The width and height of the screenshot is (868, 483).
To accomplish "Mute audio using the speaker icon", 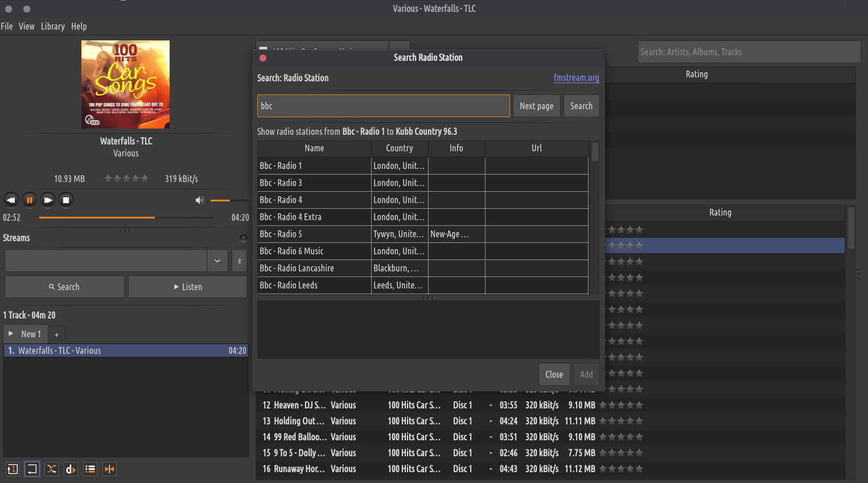I will coord(199,200).
